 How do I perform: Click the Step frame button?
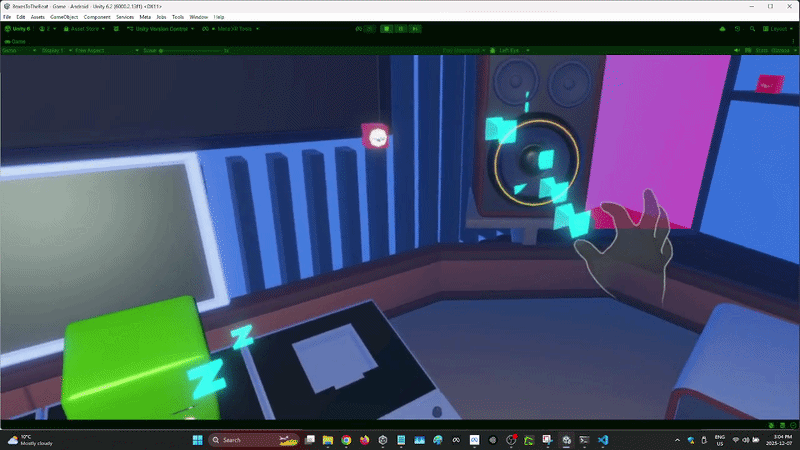[415, 29]
